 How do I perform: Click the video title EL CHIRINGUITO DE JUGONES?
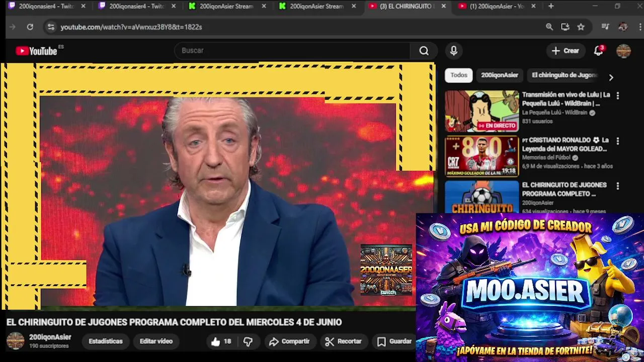click(x=174, y=322)
